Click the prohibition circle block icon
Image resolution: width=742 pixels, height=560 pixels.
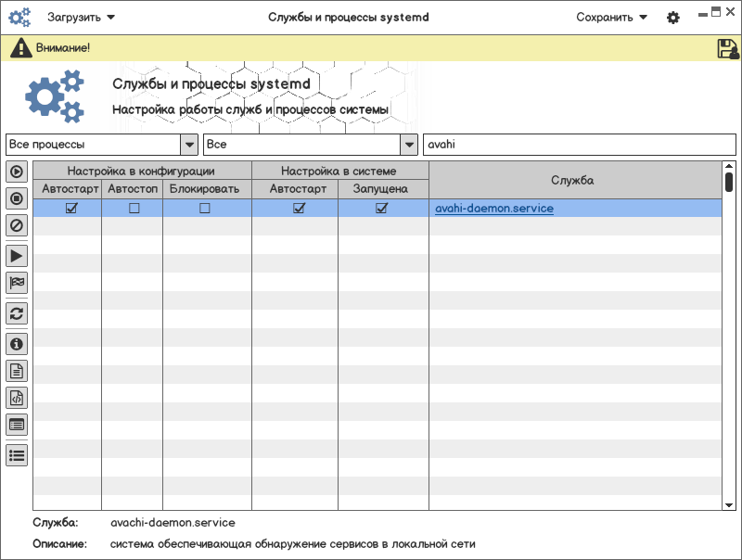coord(17,224)
